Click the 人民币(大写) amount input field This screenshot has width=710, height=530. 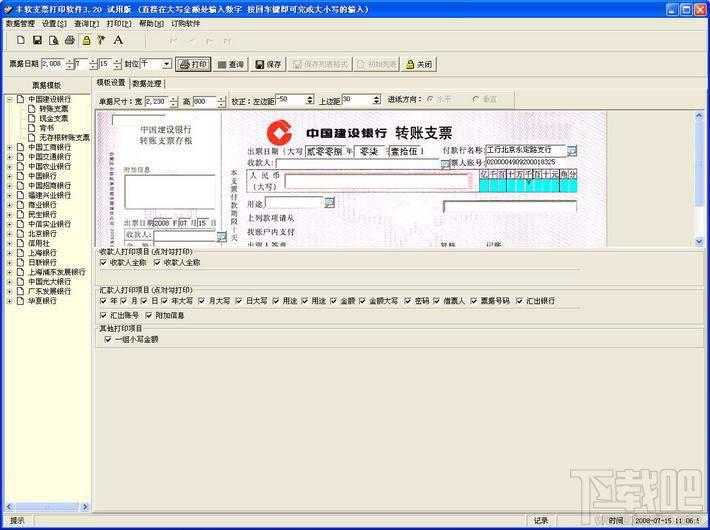point(376,181)
